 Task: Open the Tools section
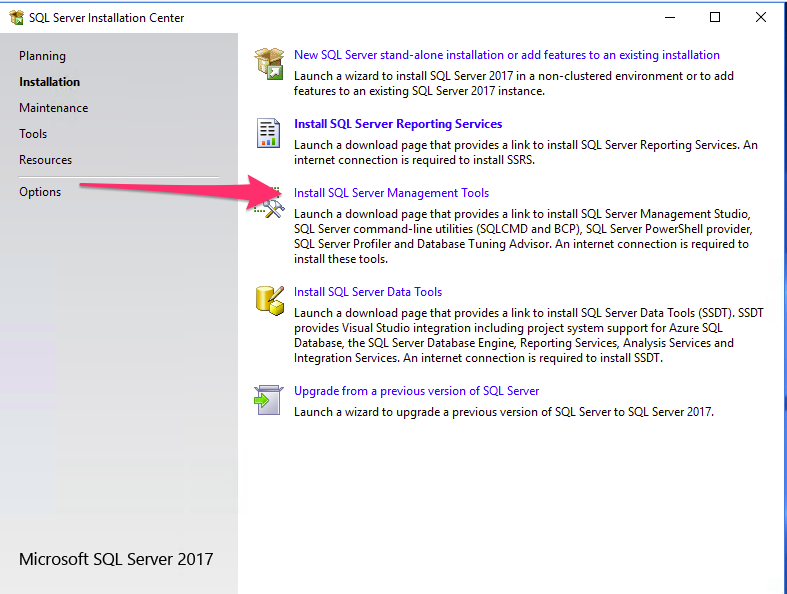(33, 134)
